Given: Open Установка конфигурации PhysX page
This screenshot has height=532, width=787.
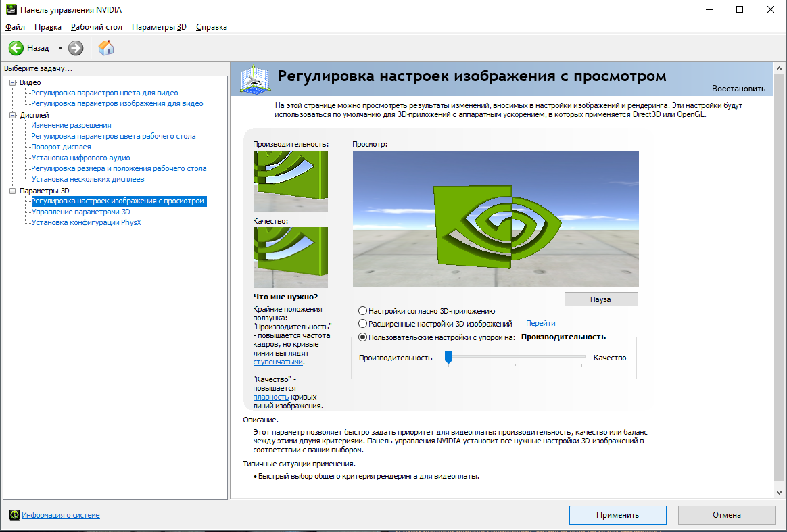Looking at the screenshot, I should [87, 222].
